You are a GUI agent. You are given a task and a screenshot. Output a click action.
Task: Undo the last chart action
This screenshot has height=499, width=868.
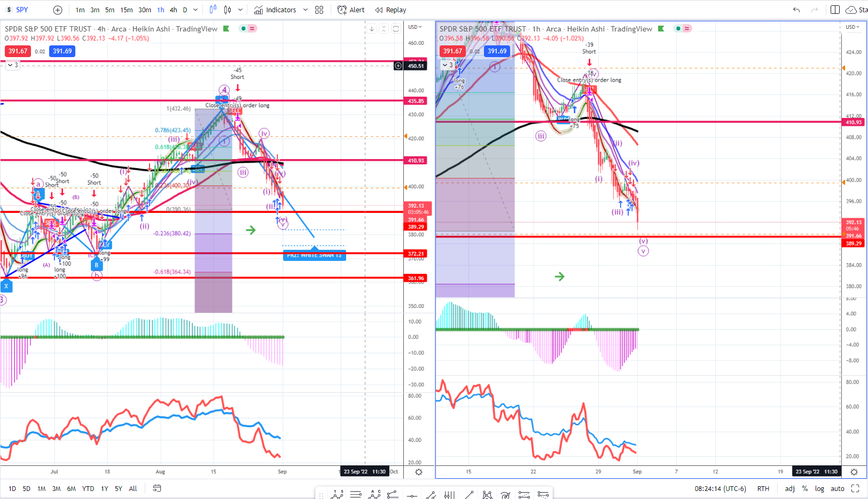pos(796,10)
